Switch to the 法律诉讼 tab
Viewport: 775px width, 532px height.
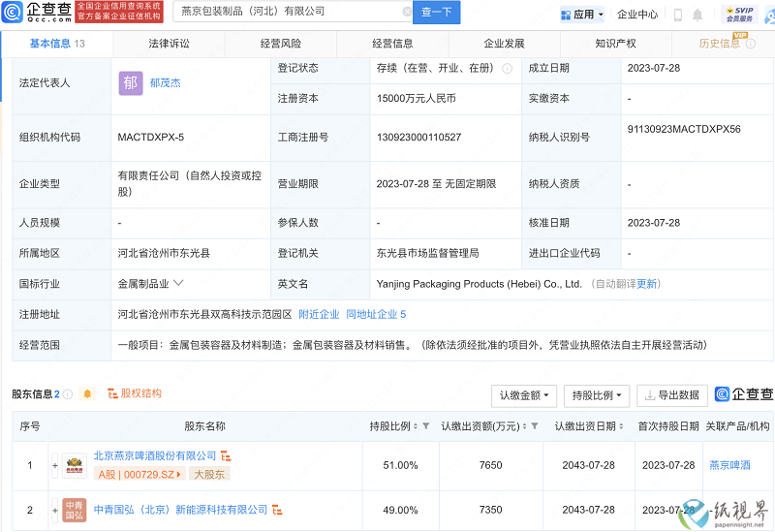169,44
